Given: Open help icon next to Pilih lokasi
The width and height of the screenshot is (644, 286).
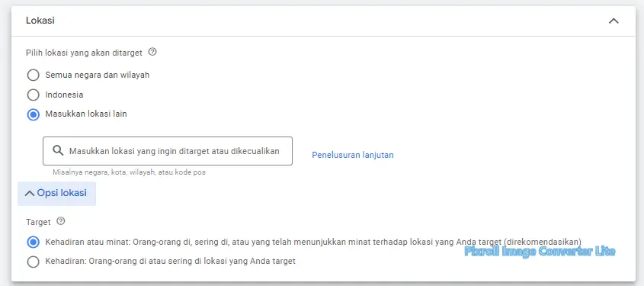Looking at the screenshot, I should [x=152, y=52].
